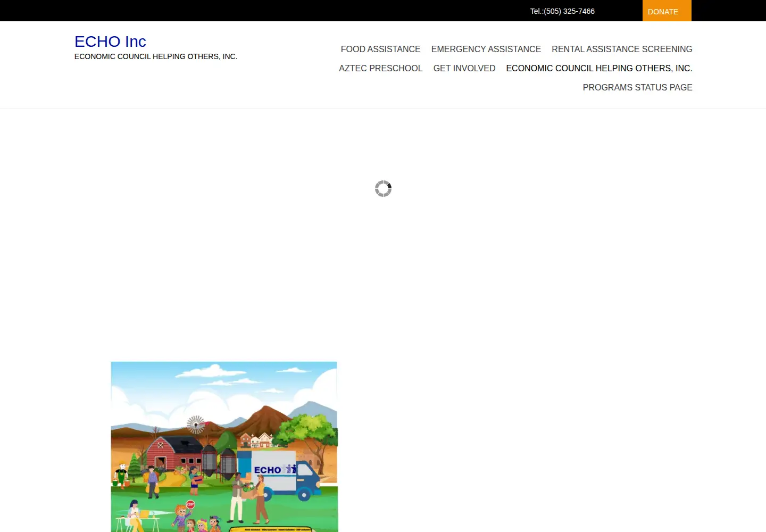Click the telephone number (505) 325-7466
766x532 pixels.
click(x=569, y=11)
